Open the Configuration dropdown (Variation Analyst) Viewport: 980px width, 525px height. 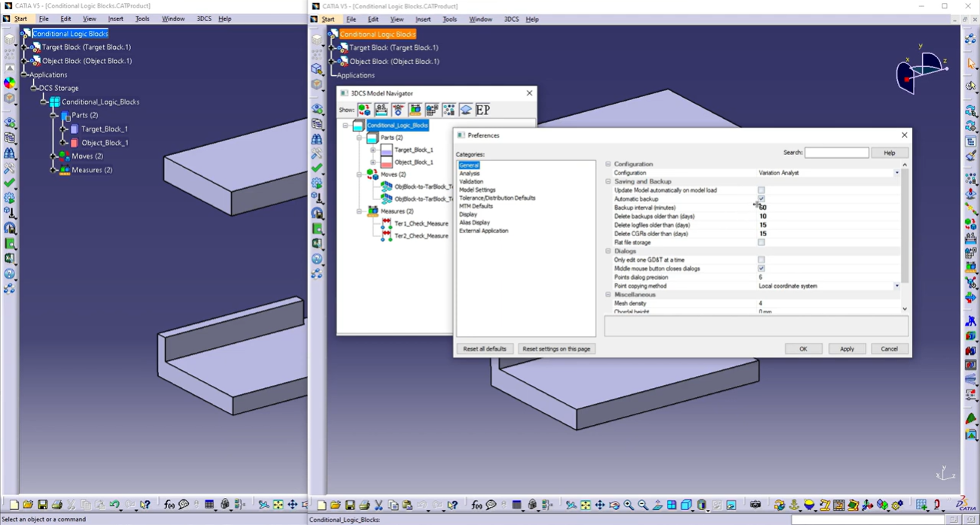tap(896, 173)
